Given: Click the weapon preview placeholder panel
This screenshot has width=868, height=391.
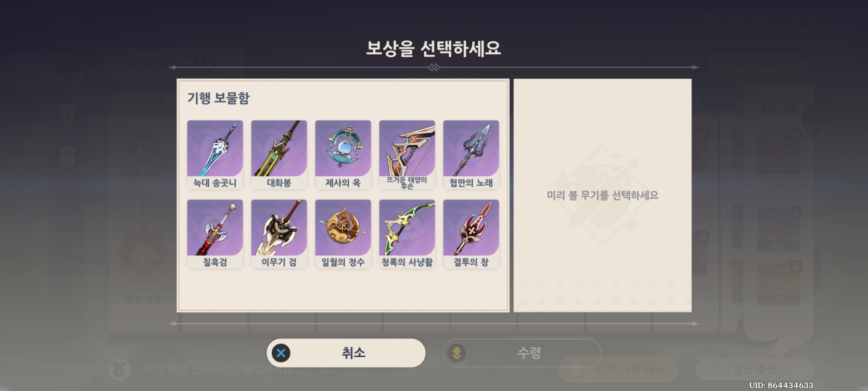Looking at the screenshot, I should (603, 195).
